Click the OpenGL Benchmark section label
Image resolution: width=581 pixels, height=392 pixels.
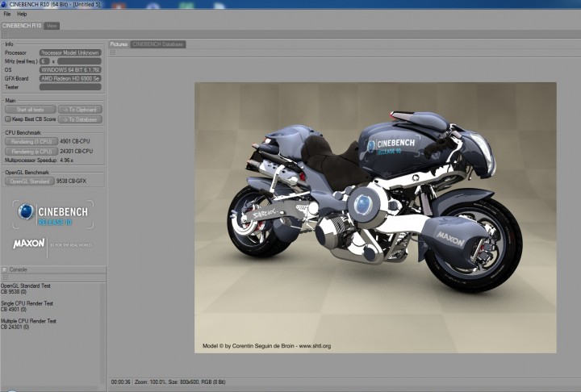(27, 173)
